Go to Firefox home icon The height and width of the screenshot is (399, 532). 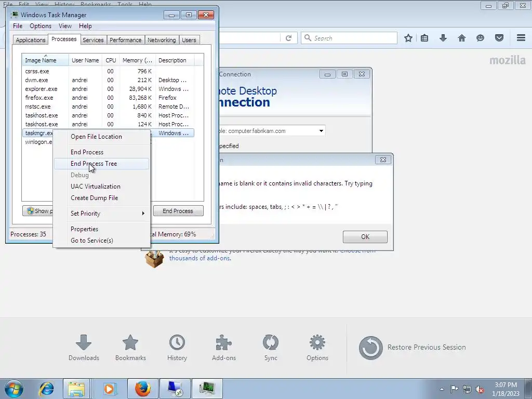(462, 38)
